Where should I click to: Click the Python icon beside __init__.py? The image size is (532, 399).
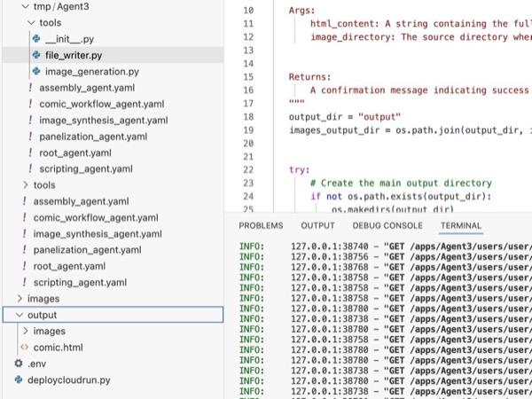pos(35,40)
